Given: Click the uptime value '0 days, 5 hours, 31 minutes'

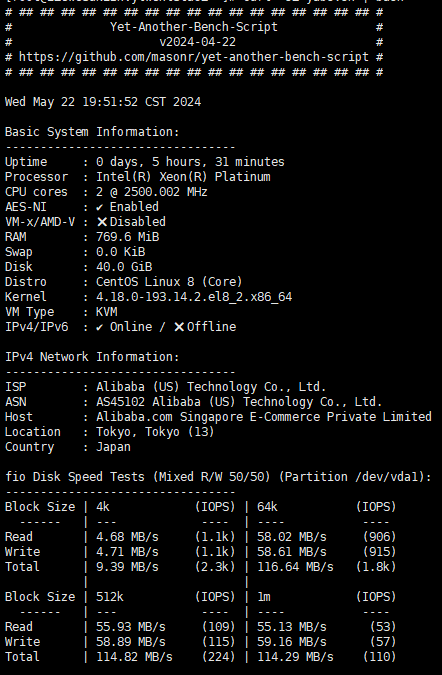Looking at the screenshot, I should (190, 162).
